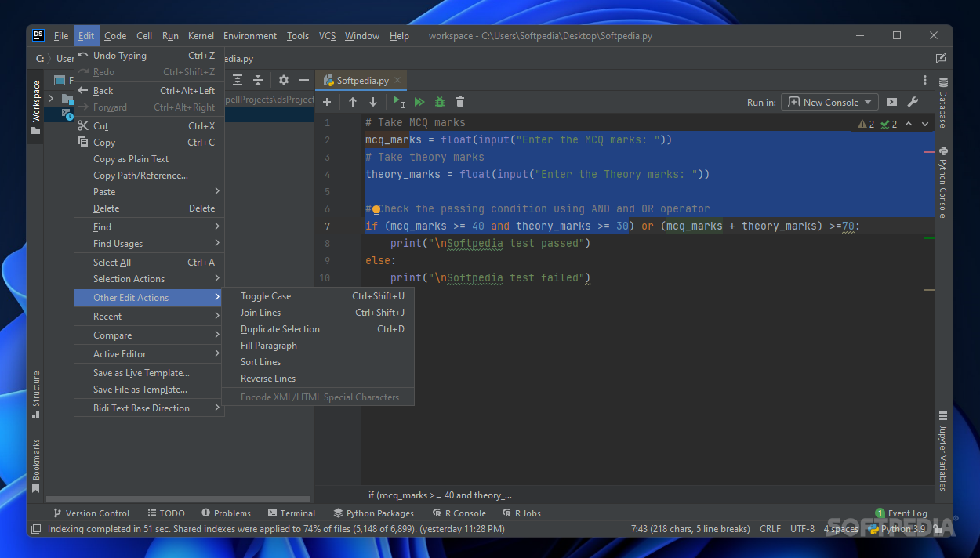The image size is (980, 558).
Task: Expand the Bidi Text Base Direction submenu
Action: [149, 408]
